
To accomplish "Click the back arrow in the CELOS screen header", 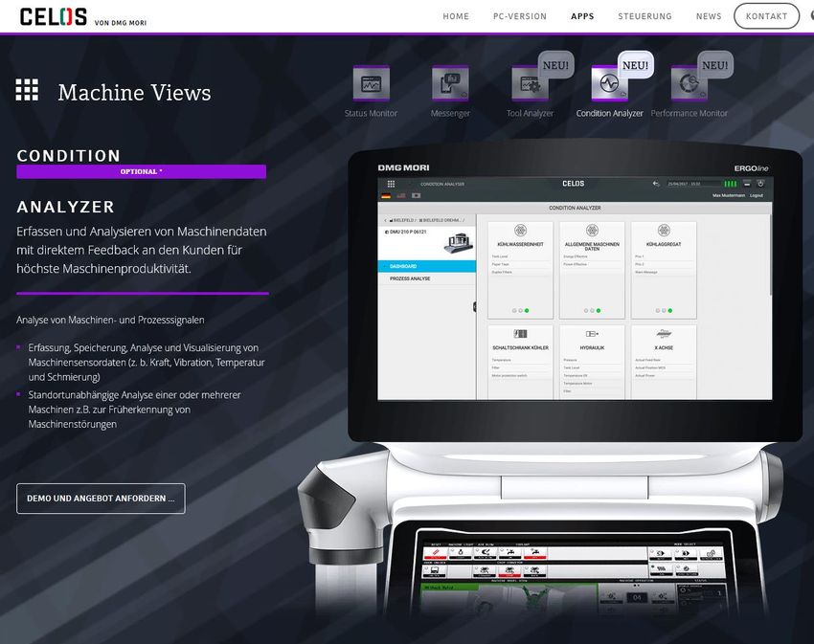I will [656, 184].
